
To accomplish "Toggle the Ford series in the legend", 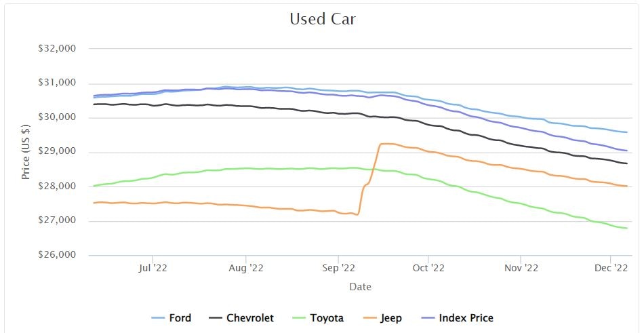I will coord(180,318).
